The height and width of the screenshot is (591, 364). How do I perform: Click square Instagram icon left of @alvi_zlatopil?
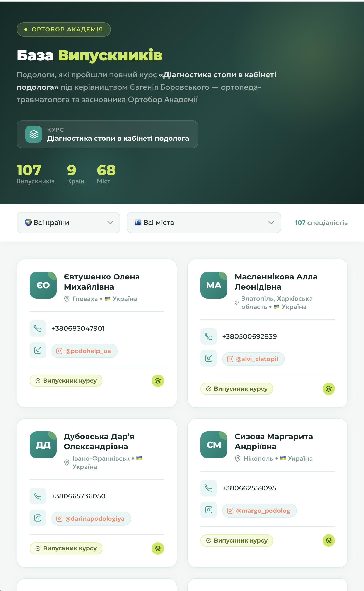pyautogui.click(x=209, y=358)
